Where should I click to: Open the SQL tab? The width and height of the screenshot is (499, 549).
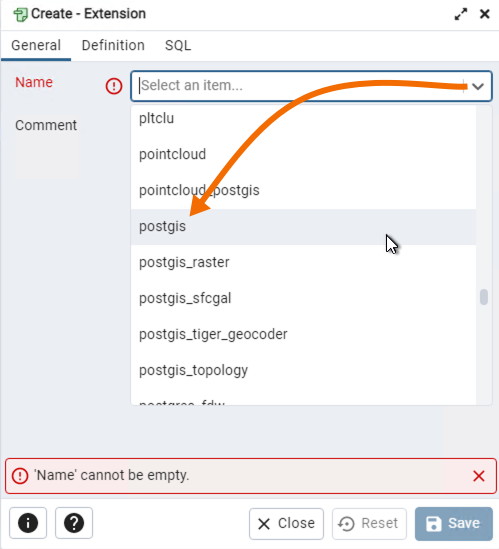coord(178,46)
